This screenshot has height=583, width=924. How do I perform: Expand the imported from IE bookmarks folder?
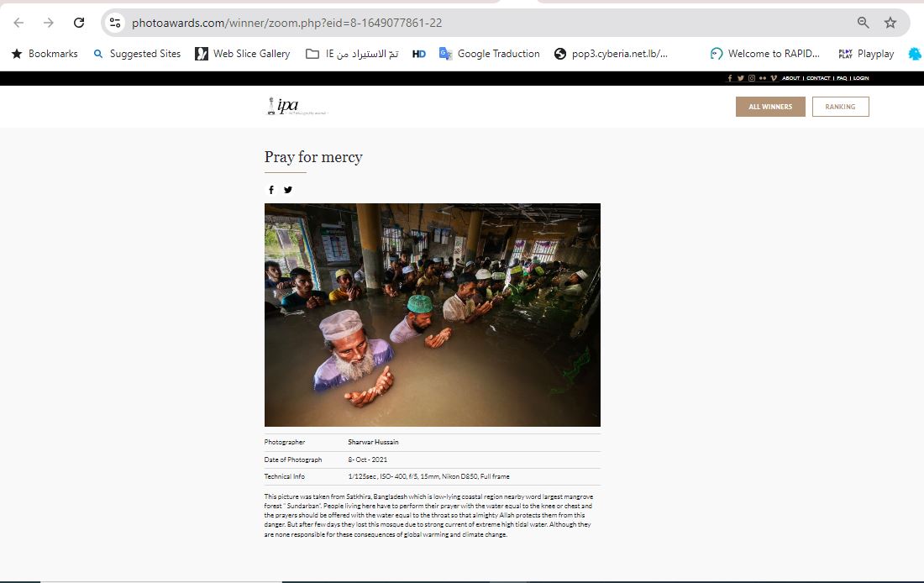pyautogui.click(x=353, y=54)
